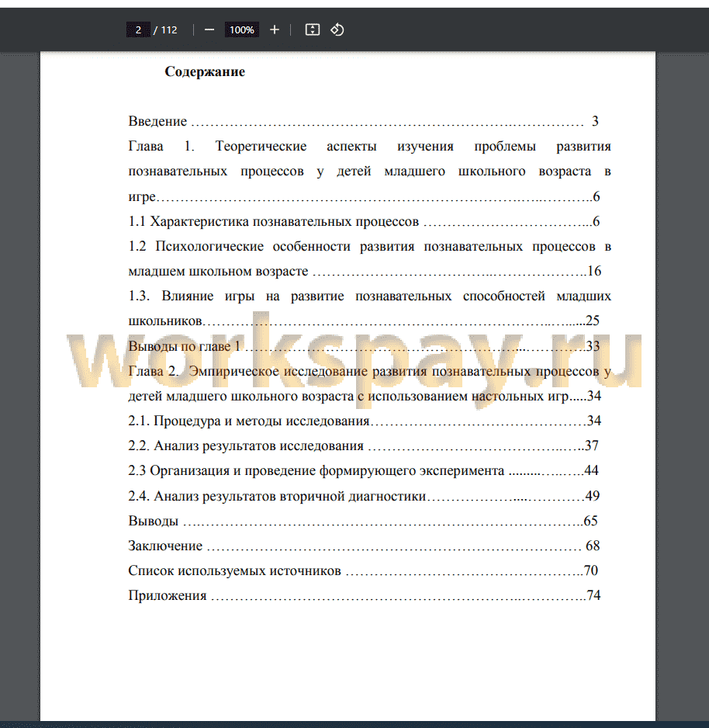The image size is (709, 728).
Task: Click page number 16 in the contents
Action: pyautogui.click(x=594, y=271)
